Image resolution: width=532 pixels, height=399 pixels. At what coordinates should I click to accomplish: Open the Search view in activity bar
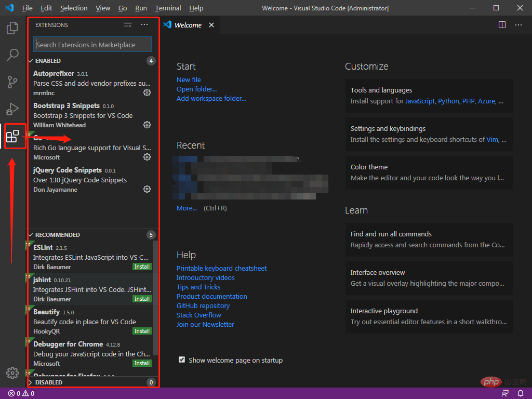click(x=12, y=55)
